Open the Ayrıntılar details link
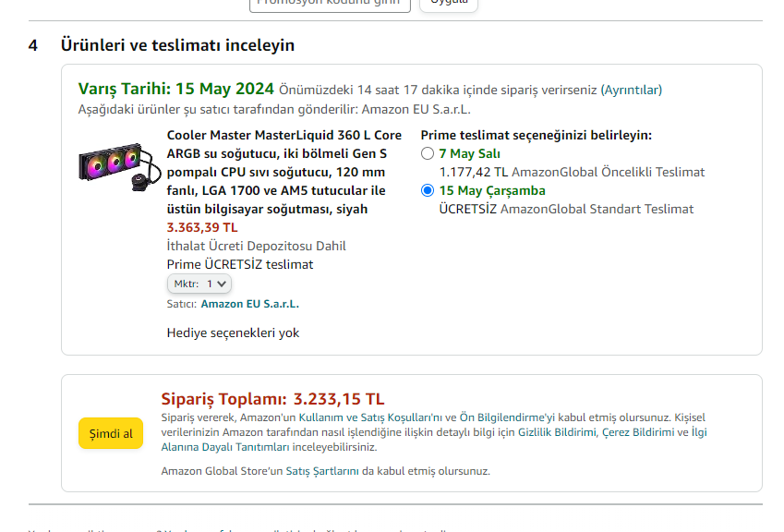The width and height of the screenshot is (784, 532). [x=631, y=90]
